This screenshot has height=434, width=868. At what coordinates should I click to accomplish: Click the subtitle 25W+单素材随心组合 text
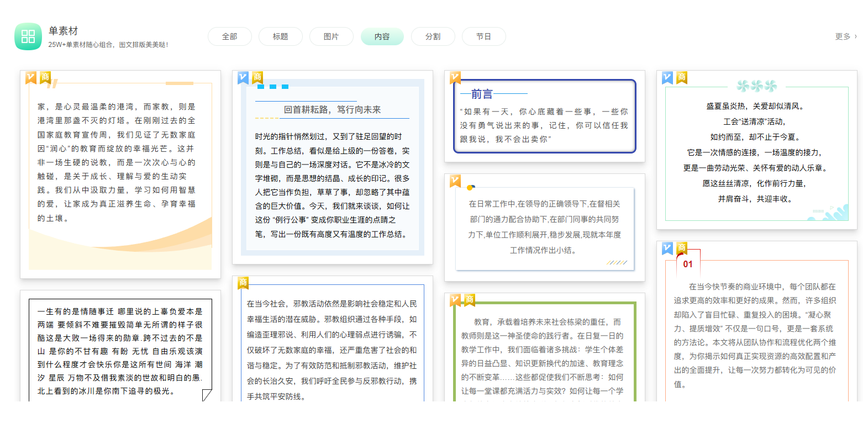pyautogui.click(x=108, y=45)
